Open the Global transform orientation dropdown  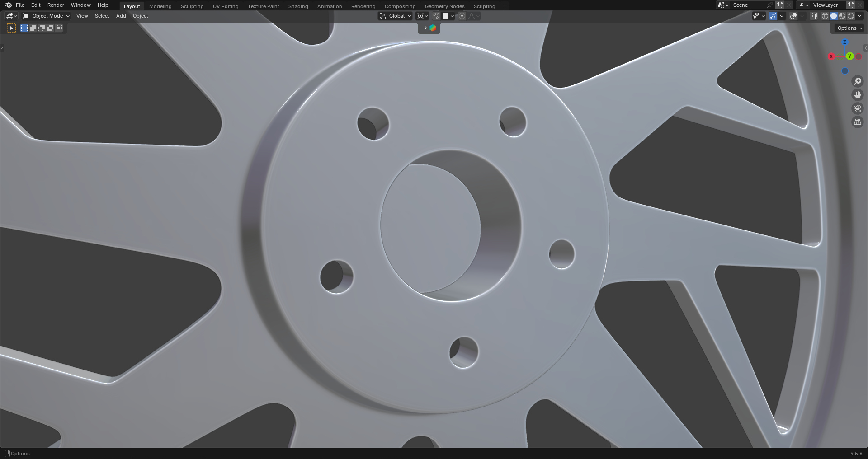pos(396,16)
